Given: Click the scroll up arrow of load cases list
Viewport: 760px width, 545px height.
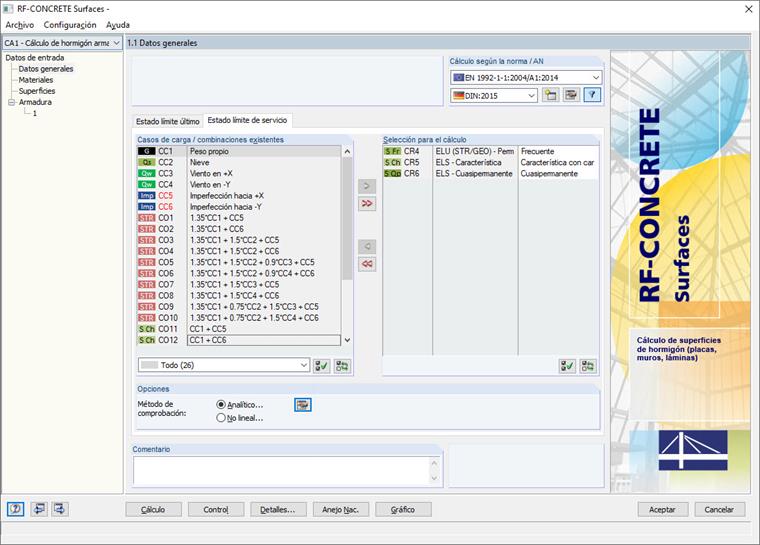Looking at the screenshot, I should 347,152.
